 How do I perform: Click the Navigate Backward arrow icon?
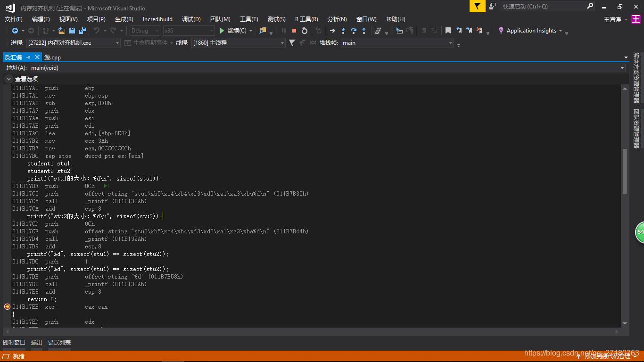point(15,31)
